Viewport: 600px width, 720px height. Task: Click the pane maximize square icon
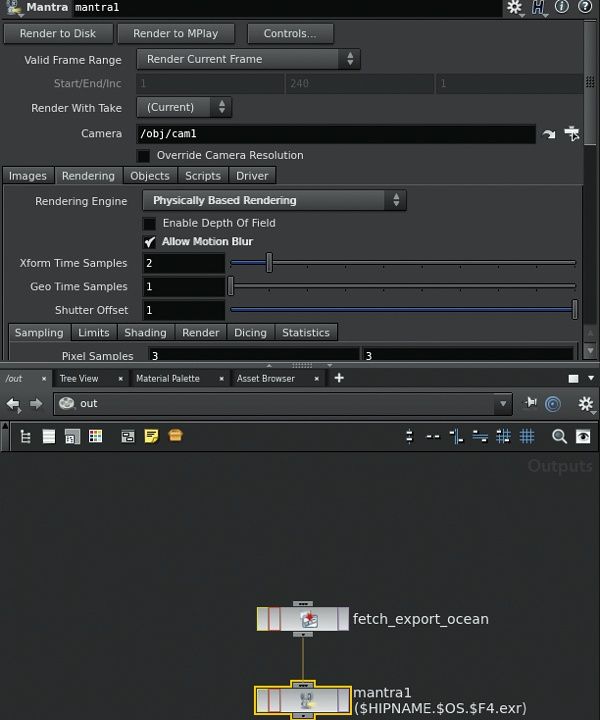[573, 378]
